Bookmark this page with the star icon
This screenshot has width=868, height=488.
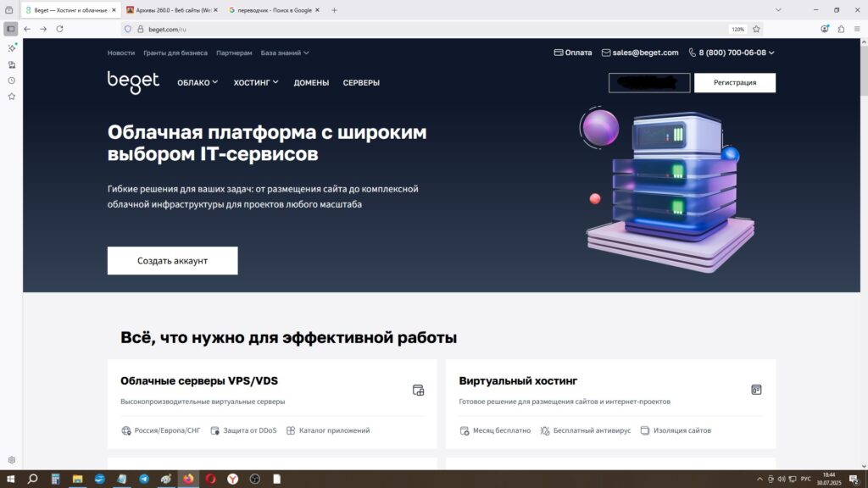[756, 29]
